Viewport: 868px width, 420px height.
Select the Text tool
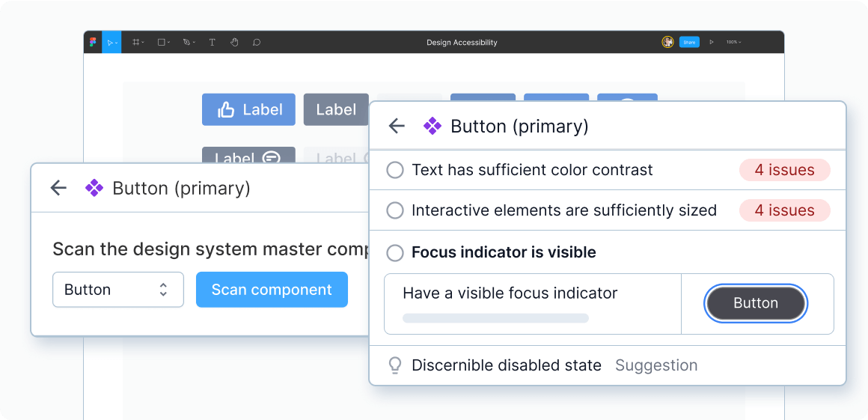212,43
